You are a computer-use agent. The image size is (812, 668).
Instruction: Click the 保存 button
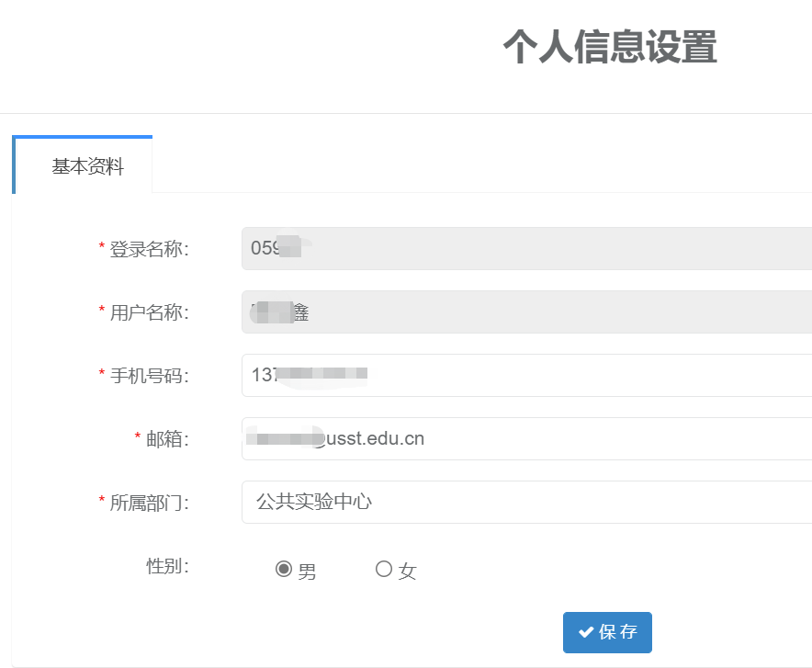607,632
